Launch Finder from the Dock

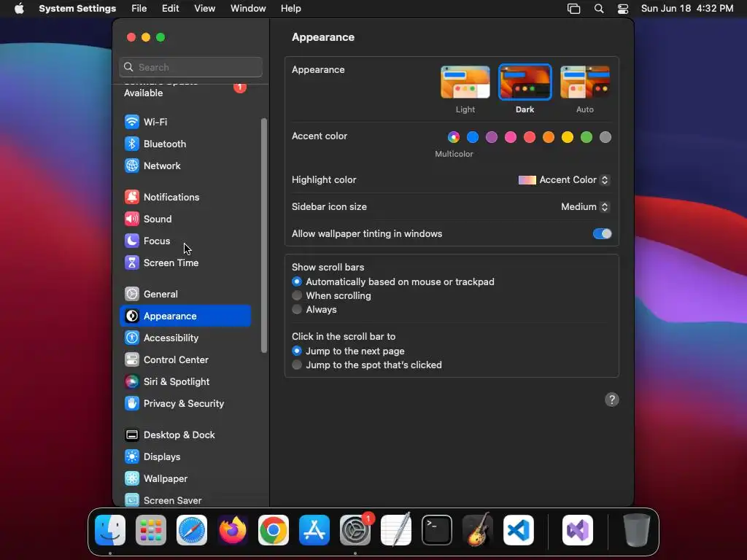tap(110, 530)
